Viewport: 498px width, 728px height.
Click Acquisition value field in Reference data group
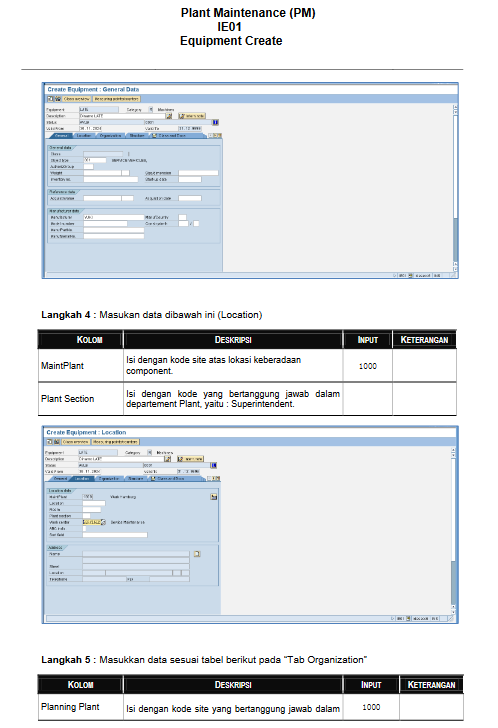tap(102, 198)
